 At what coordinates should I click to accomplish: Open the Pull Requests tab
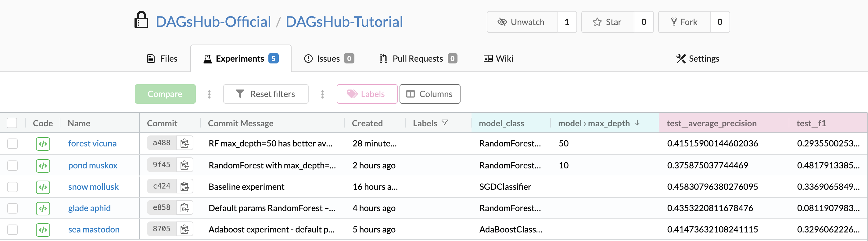point(418,59)
